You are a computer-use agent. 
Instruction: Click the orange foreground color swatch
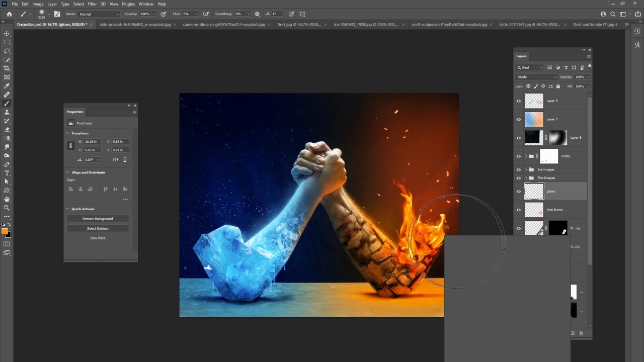tap(5, 231)
